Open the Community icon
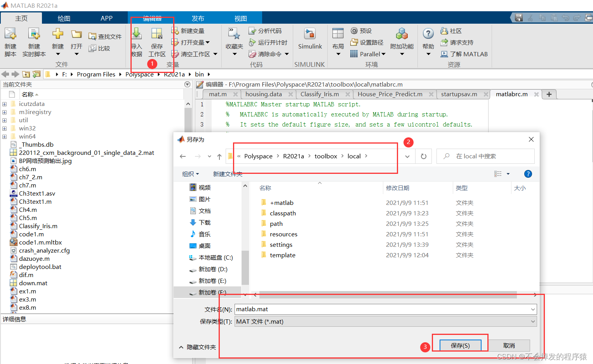 450,30
